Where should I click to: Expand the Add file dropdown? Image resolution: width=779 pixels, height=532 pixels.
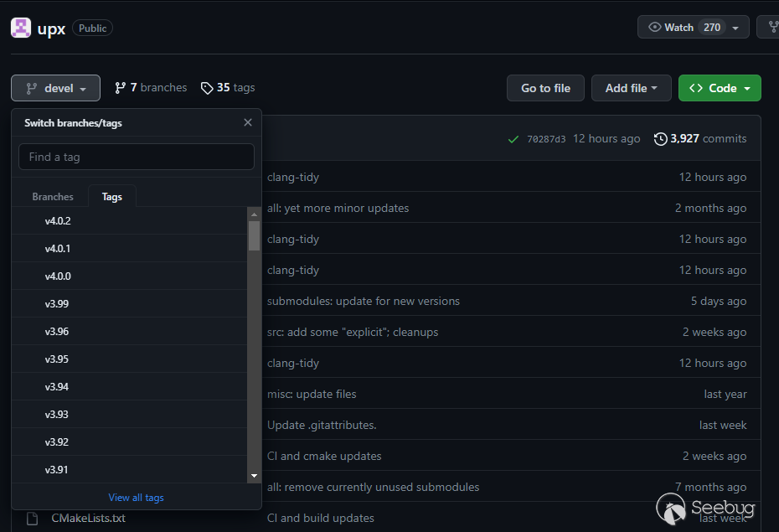[631, 88]
